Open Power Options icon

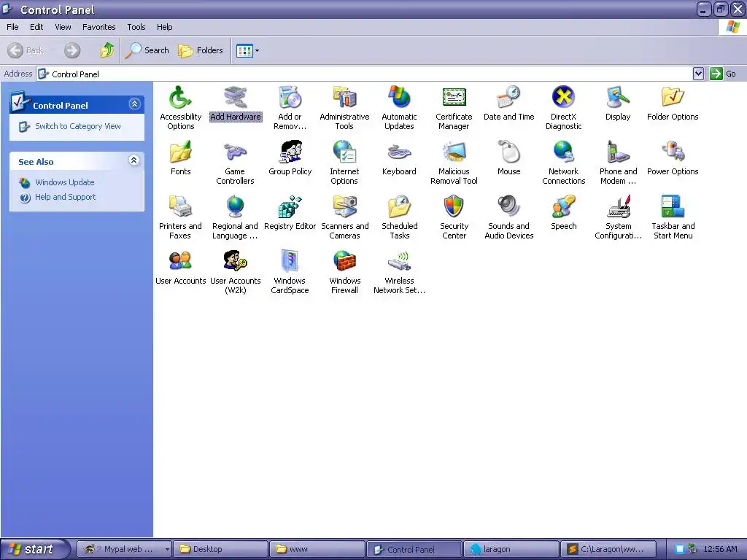click(x=673, y=152)
